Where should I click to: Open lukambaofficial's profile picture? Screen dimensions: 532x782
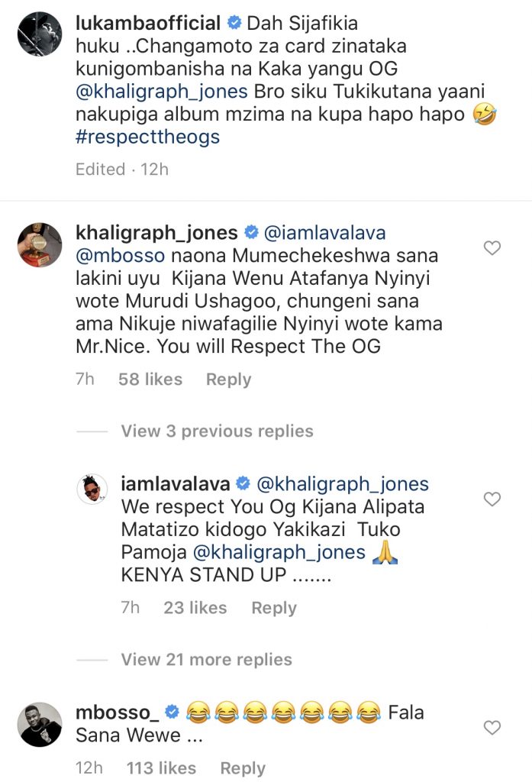pyautogui.click(x=39, y=34)
